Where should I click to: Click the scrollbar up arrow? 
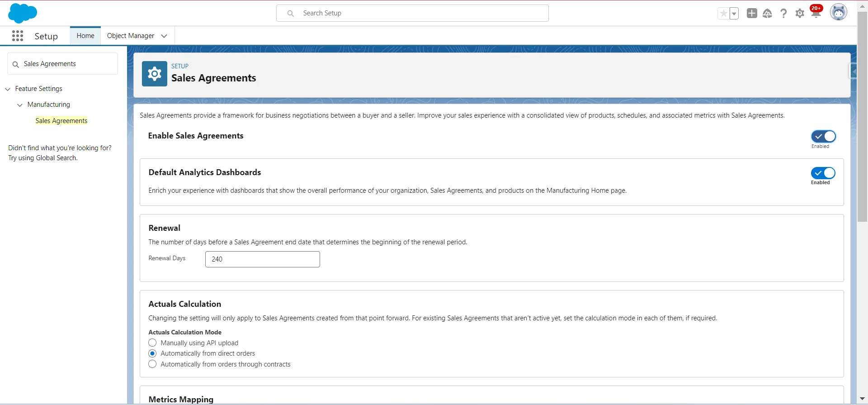[x=862, y=6]
